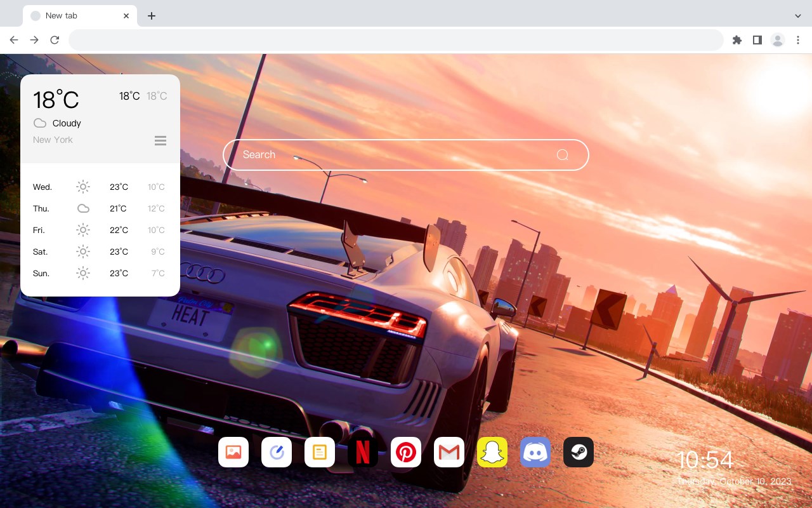Select the Wed. forecast row
This screenshot has width=812, height=508.
click(x=100, y=187)
